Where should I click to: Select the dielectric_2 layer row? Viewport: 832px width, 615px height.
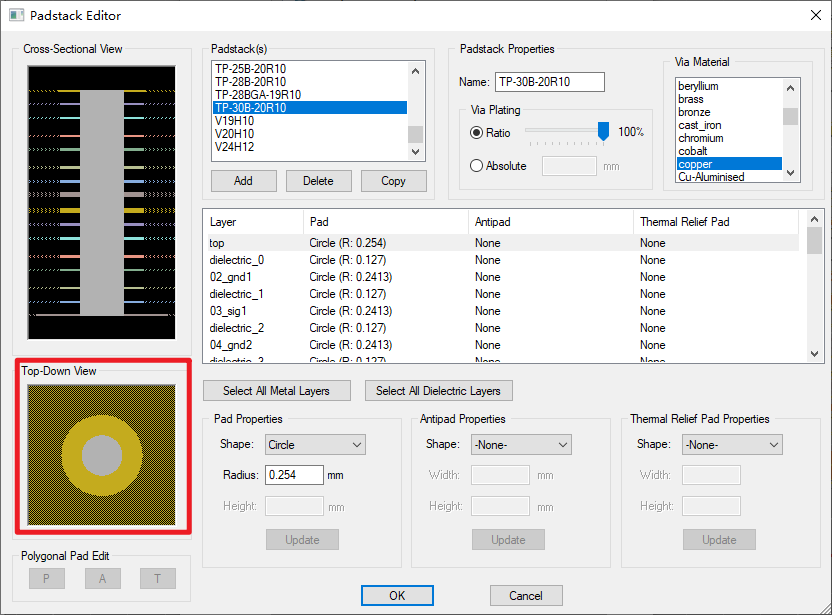coord(503,328)
